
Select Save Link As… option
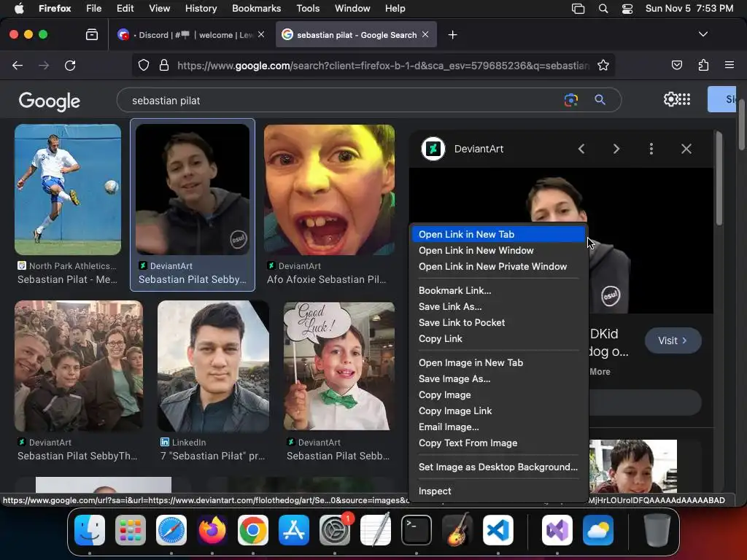(x=498, y=307)
